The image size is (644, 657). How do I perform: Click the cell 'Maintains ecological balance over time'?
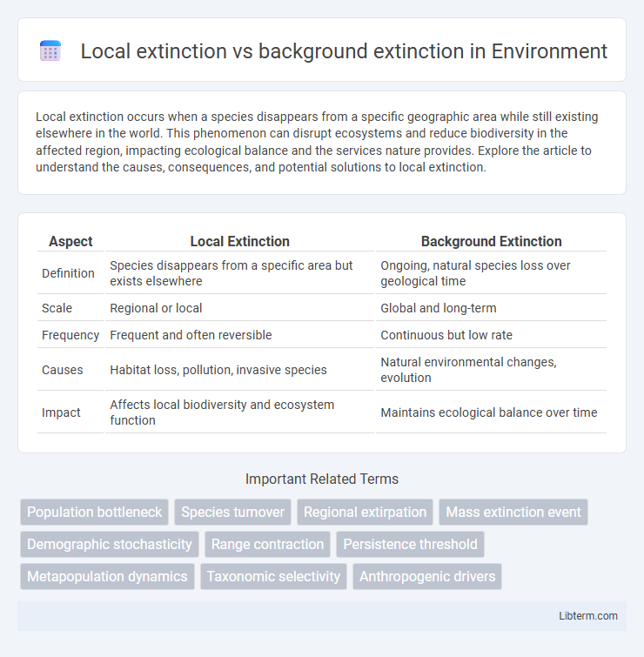tap(491, 412)
